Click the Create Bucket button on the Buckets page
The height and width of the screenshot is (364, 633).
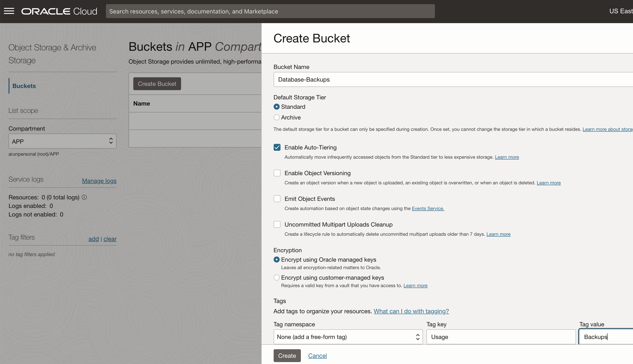(x=157, y=84)
